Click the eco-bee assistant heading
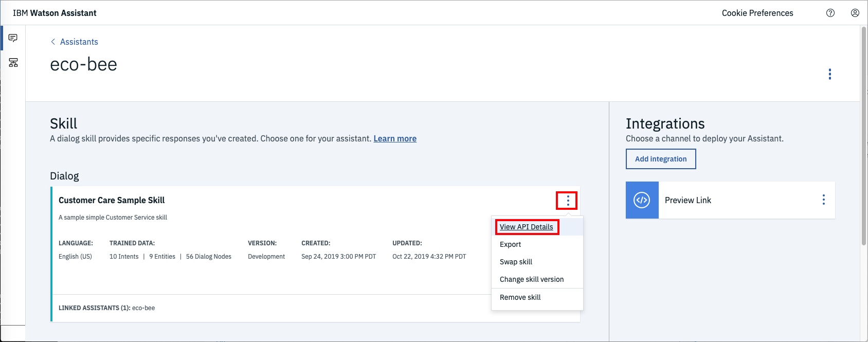 (x=83, y=64)
